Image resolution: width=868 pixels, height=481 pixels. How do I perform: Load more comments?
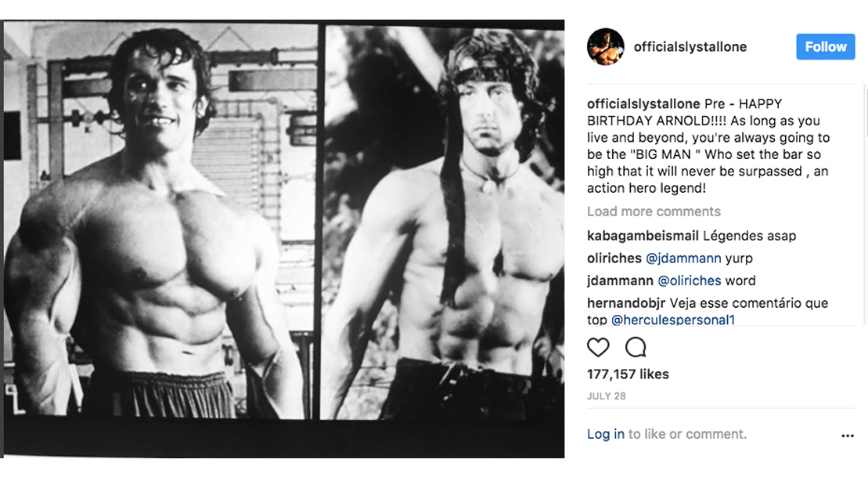click(653, 211)
